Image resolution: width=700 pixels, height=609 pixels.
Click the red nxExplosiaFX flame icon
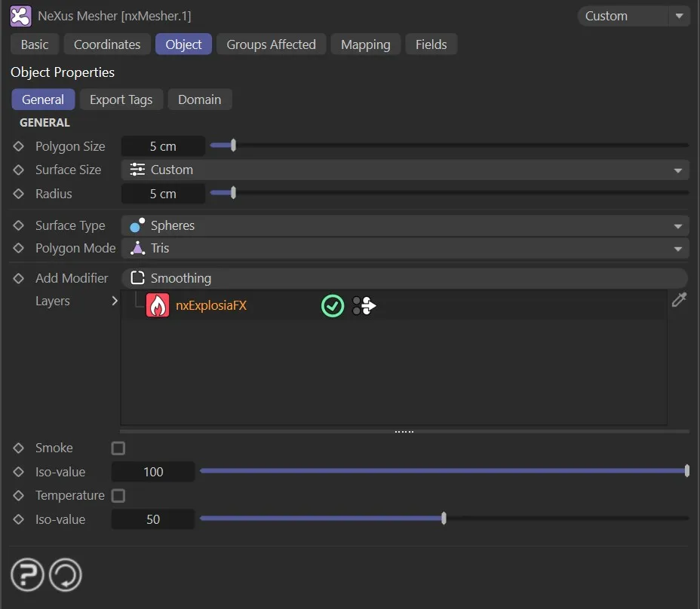pos(157,305)
